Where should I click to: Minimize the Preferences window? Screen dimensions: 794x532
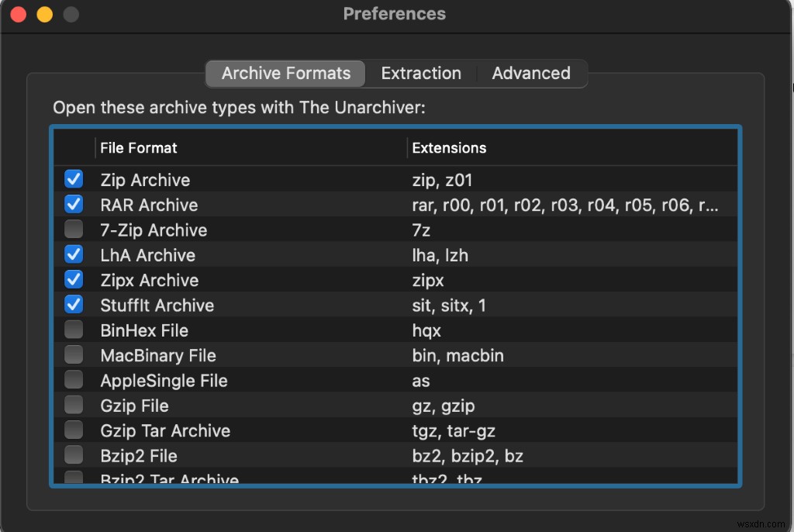[45, 15]
